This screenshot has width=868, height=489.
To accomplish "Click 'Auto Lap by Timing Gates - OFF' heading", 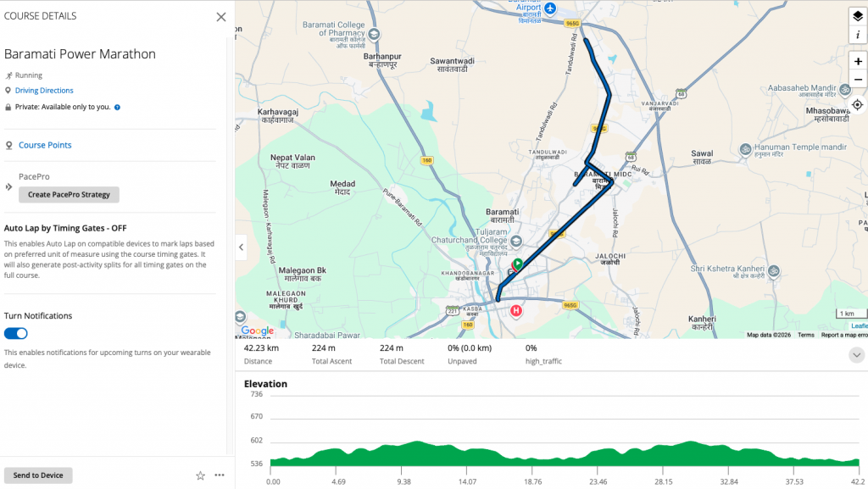I will (x=65, y=228).
